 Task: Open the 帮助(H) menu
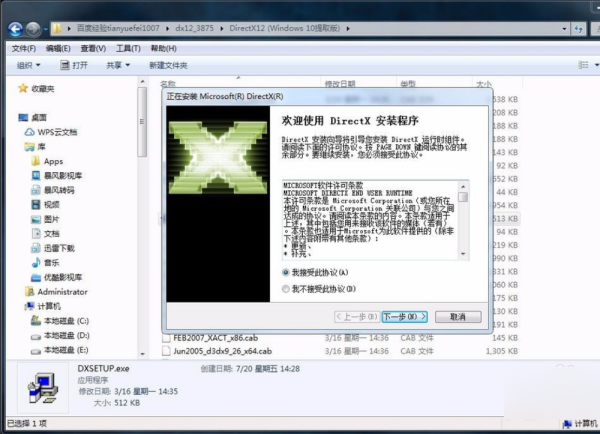pyautogui.click(x=163, y=48)
